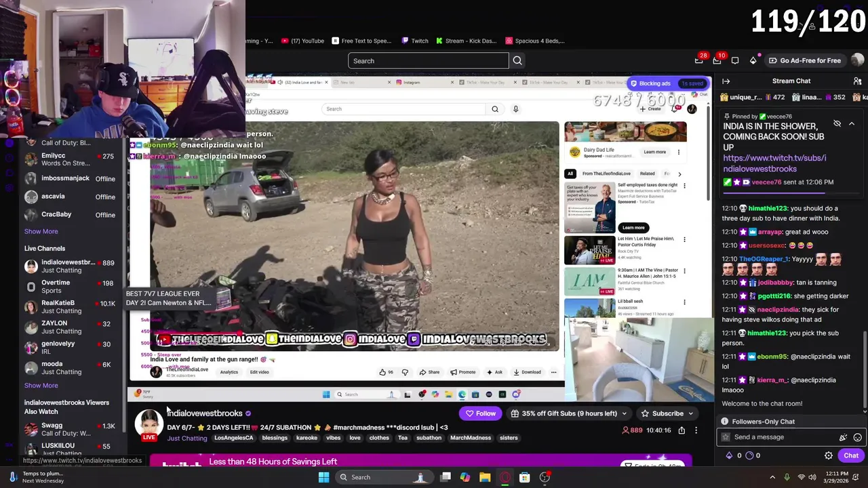Click the karaoke tag
Viewport: 868px width, 488px height.
pyautogui.click(x=307, y=438)
